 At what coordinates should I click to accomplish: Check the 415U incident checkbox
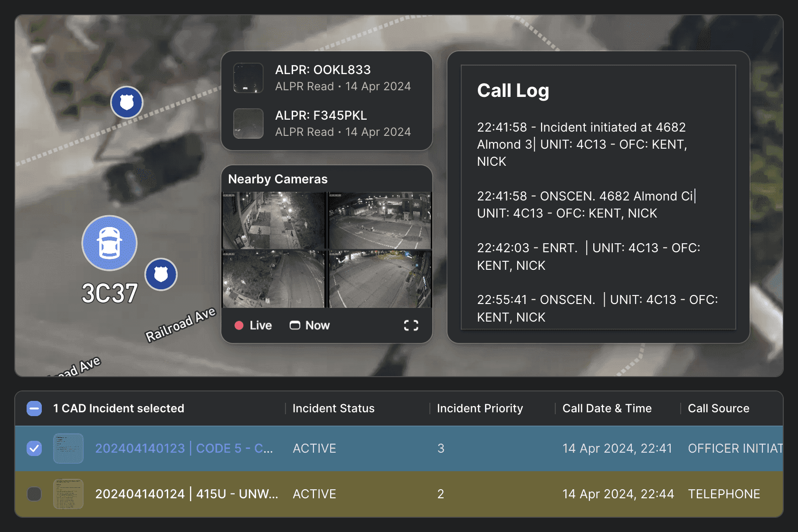click(34, 494)
